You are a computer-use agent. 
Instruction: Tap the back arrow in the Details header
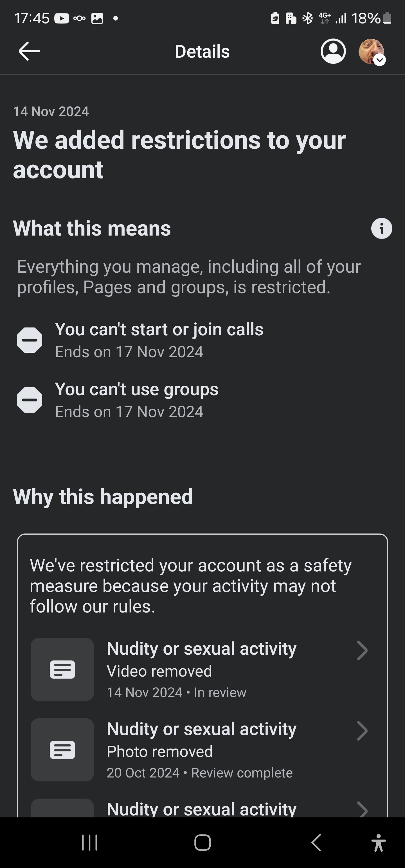tap(29, 51)
